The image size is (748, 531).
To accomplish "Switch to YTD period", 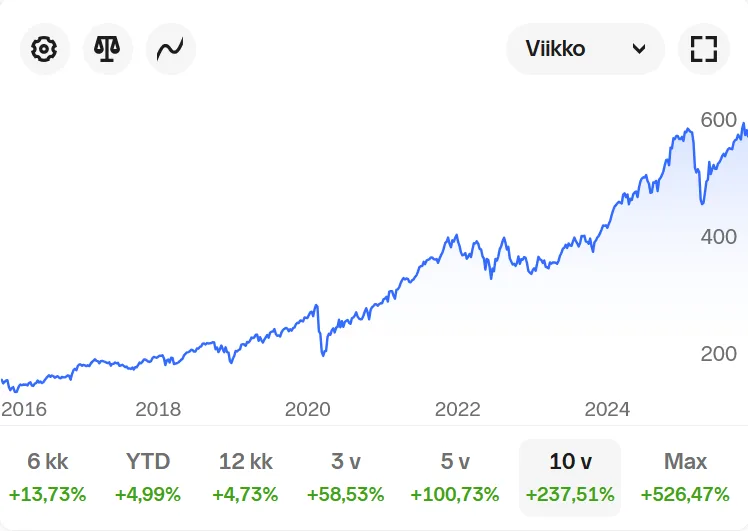I will coord(148,461).
